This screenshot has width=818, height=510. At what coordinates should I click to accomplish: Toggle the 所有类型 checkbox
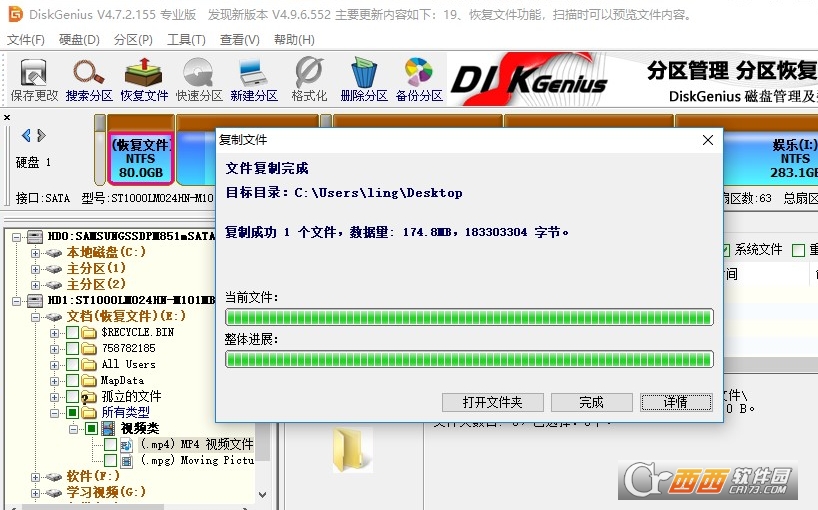point(73,413)
